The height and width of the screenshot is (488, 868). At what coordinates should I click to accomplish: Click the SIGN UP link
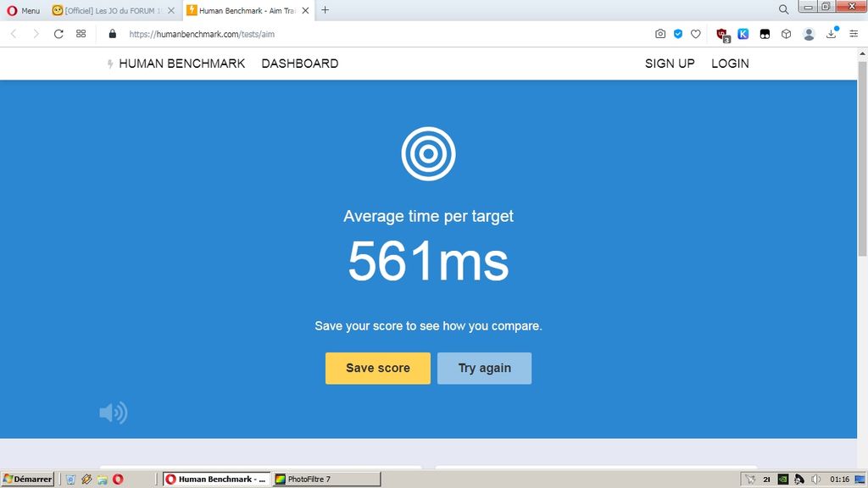point(670,64)
